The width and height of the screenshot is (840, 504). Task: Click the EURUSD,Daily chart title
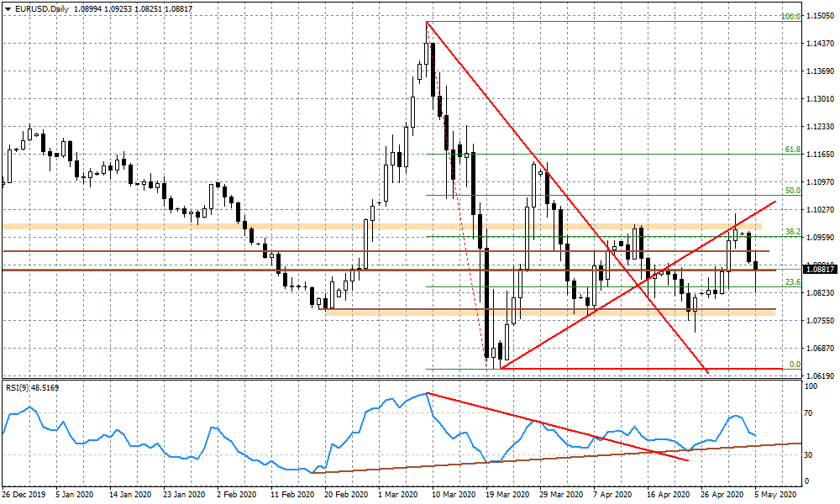42,9
